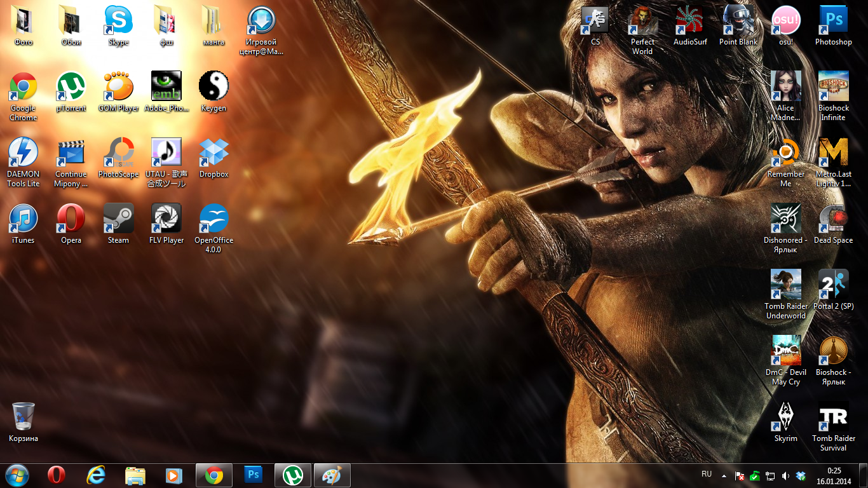868x488 pixels.
Task: Select Perfect World game icon
Action: tap(642, 30)
